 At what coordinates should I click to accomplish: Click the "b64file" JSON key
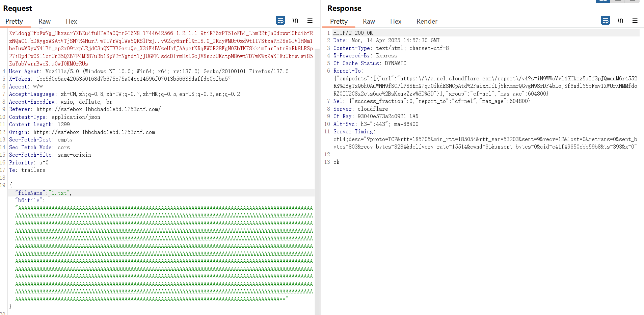(x=28, y=200)
